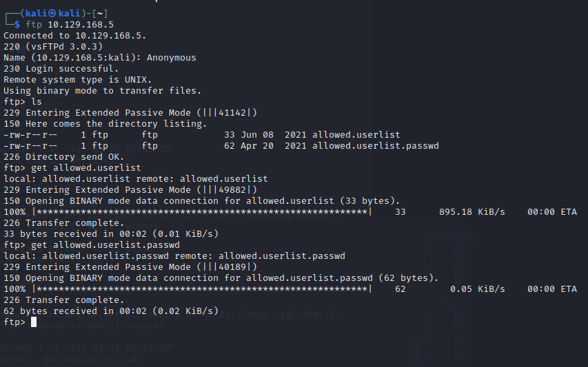This screenshot has height=367, width=588.
Task: Click the "0.05 KiB/s" transfer speed
Action: tap(477, 289)
